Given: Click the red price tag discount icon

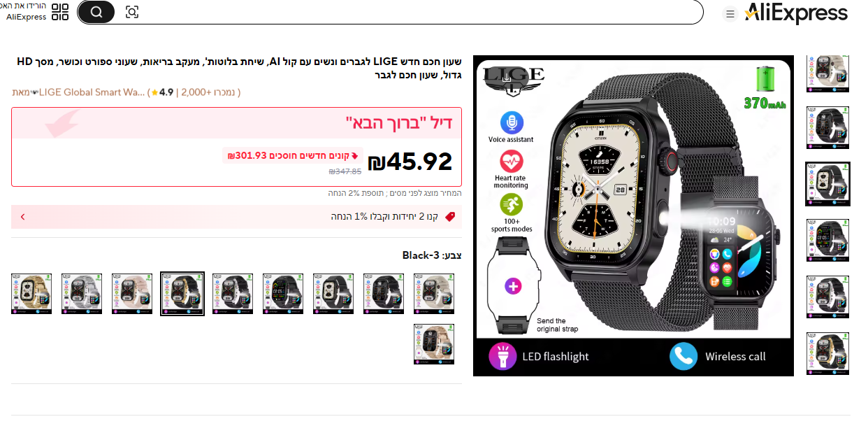Looking at the screenshot, I should [x=450, y=217].
